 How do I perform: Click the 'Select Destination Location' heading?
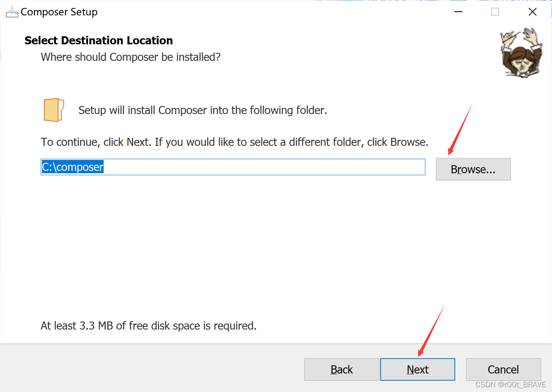[x=99, y=40]
